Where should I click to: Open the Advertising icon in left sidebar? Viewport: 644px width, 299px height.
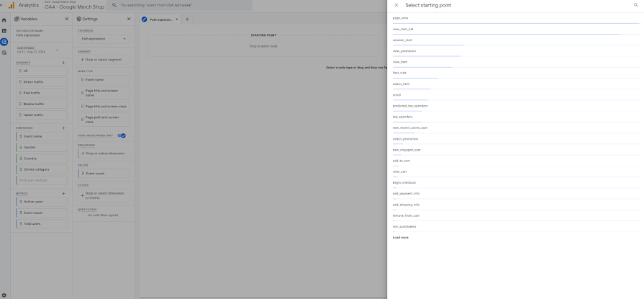coord(4,53)
